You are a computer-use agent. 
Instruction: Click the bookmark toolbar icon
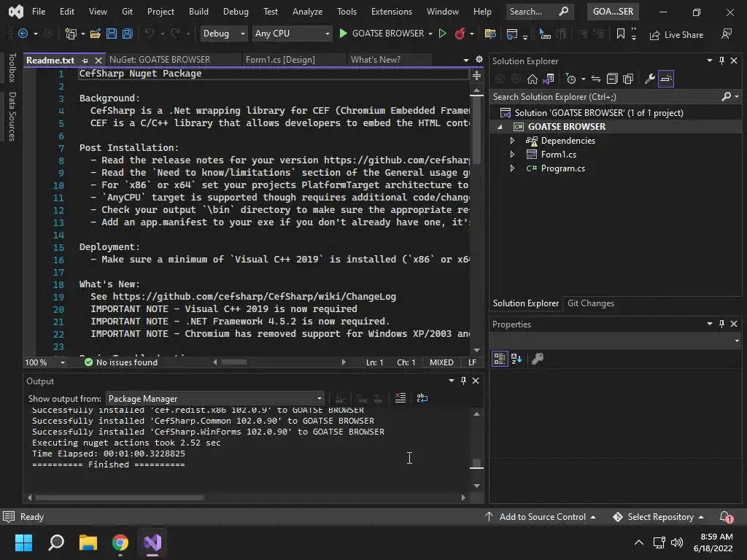620,34
